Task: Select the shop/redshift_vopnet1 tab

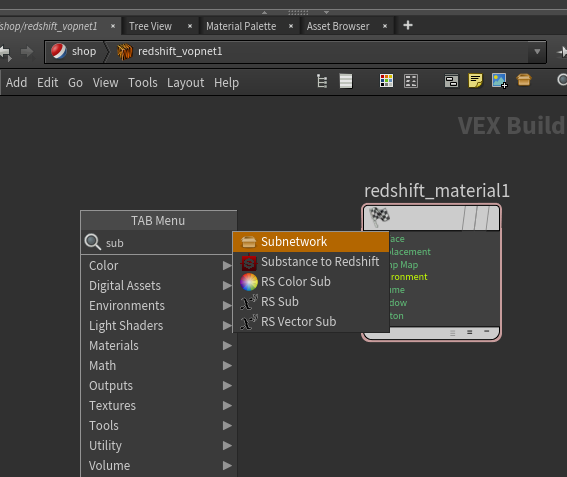Action: click(x=48, y=26)
